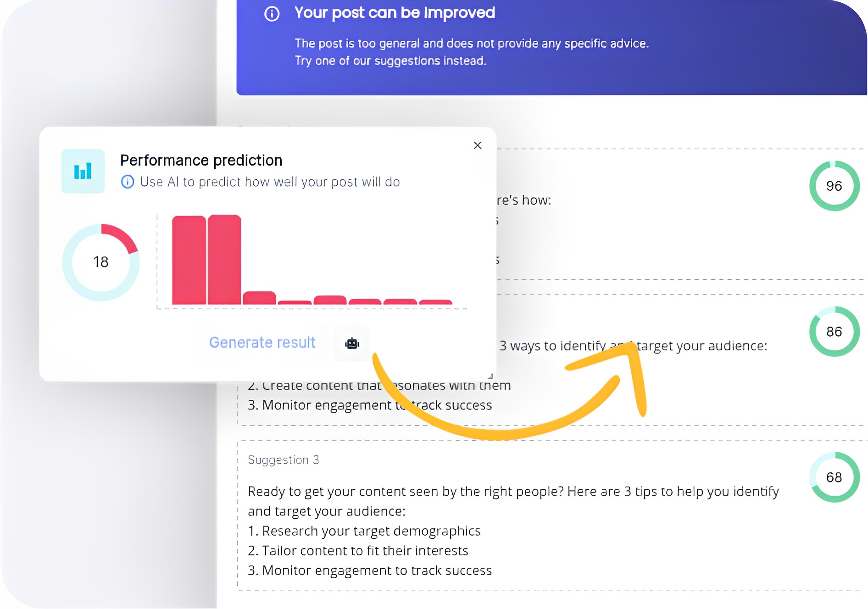Select the 86 score circle
The width and height of the screenshot is (868, 609).
(834, 332)
